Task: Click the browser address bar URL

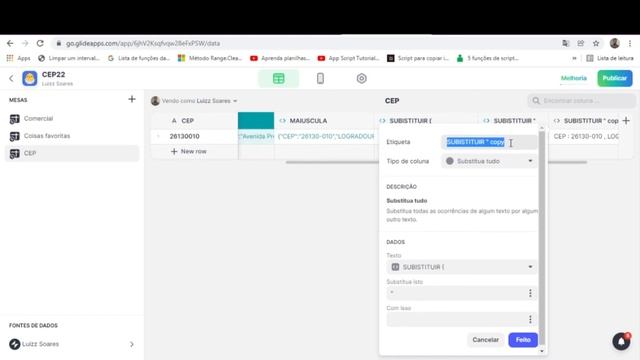Action: pyautogui.click(x=143, y=43)
